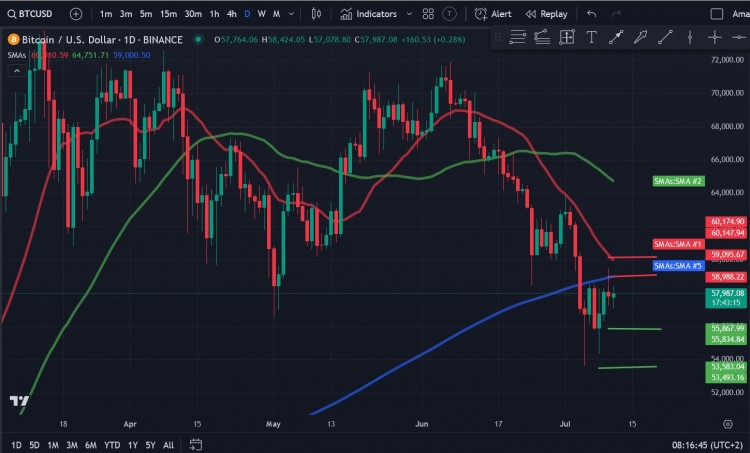Open chart settings gear icon
750x453 pixels.
728,424
